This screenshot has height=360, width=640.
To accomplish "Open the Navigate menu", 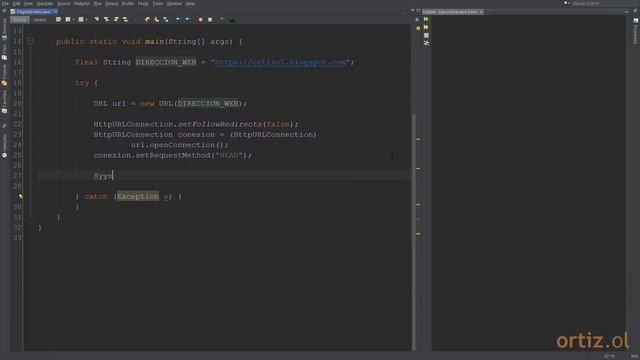I will (x=45, y=4).
